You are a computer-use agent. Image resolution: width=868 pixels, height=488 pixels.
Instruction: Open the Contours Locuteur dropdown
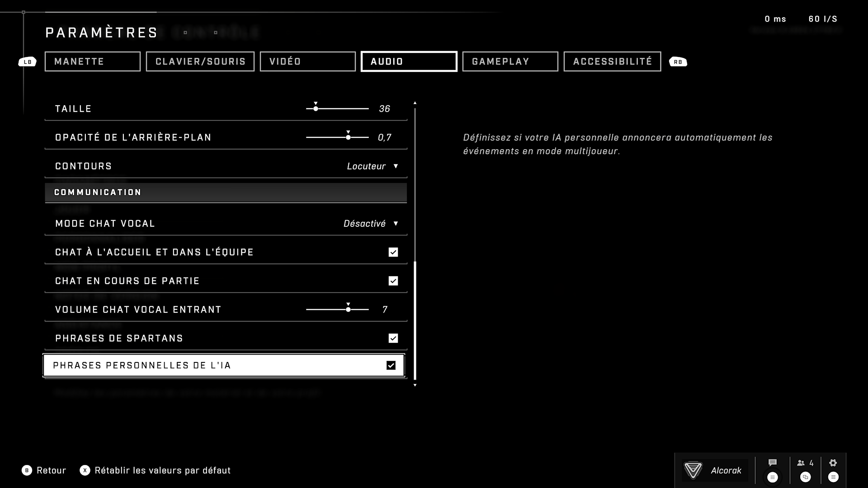click(x=373, y=166)
